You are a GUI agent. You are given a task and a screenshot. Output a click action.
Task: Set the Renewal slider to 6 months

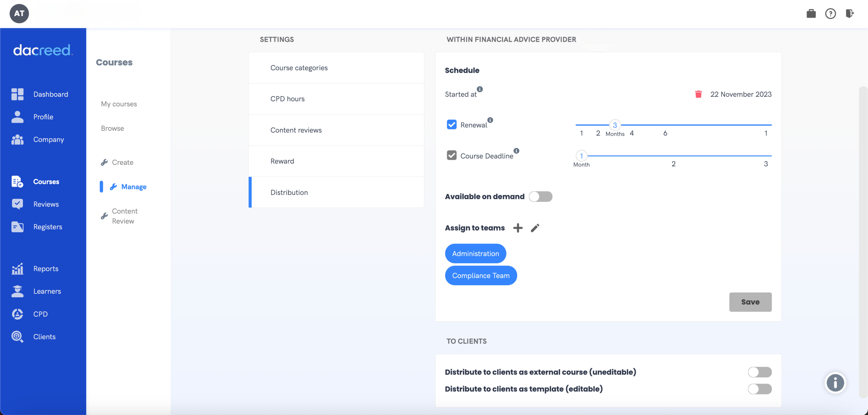(665, 125)
